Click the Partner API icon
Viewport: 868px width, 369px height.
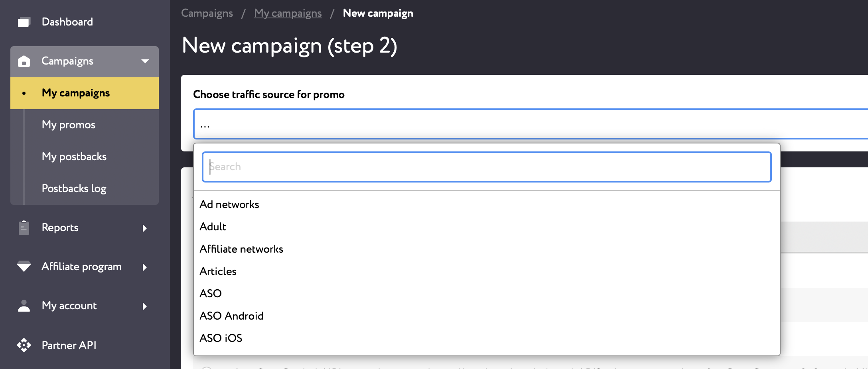coord(24,345)
